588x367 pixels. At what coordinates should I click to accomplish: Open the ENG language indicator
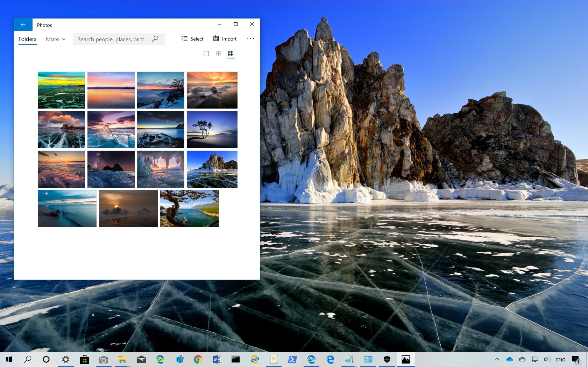pos(560,359)
